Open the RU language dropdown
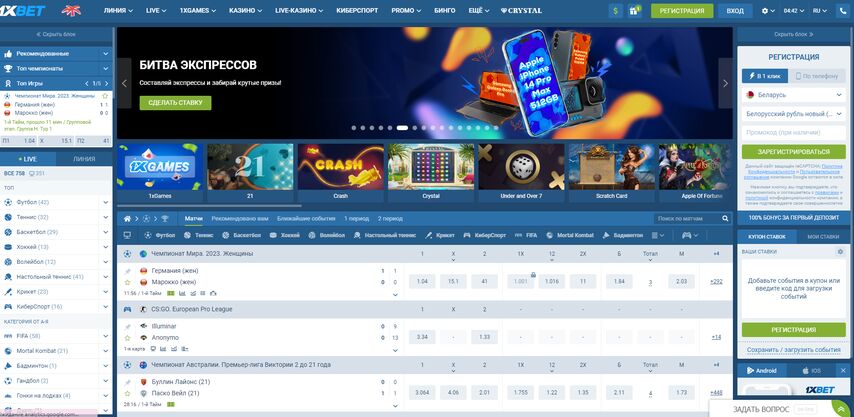854x417 pixels. [819, 10]
